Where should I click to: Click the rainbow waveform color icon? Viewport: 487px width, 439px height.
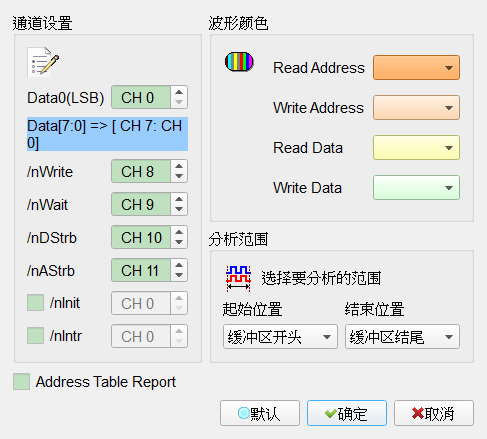click(239, 62)
